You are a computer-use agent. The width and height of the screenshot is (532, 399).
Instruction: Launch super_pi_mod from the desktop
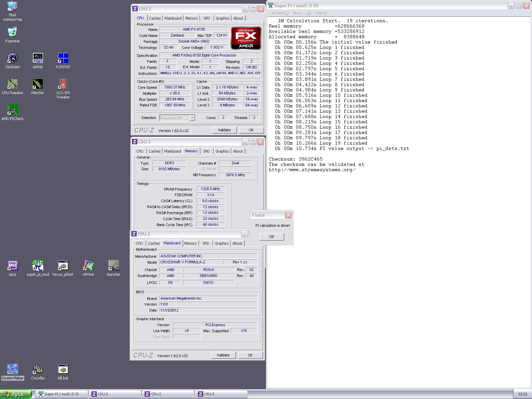38,268
